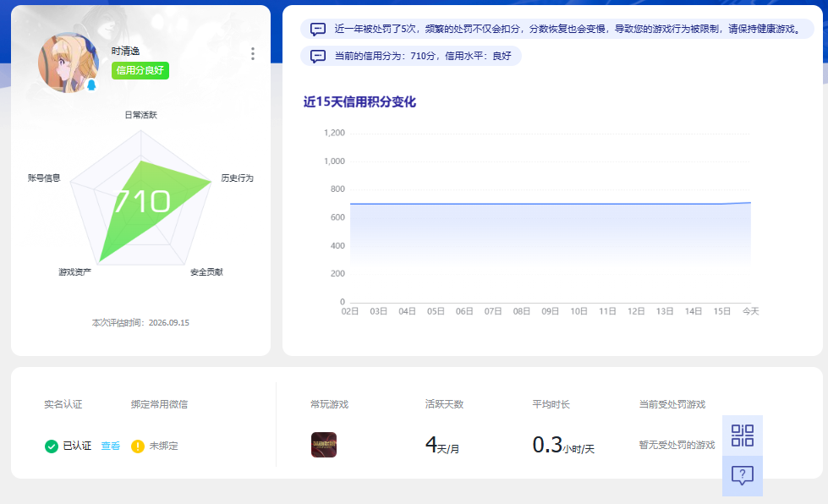The width and height of the screenshot is (828, 504).
Task: Click the 0.3小时/天 average duration value
Action: [563, 446]
